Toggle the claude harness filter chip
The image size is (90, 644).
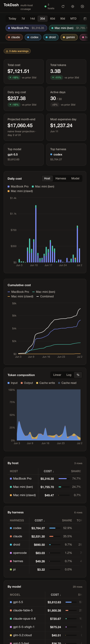(x=14, y=37)
